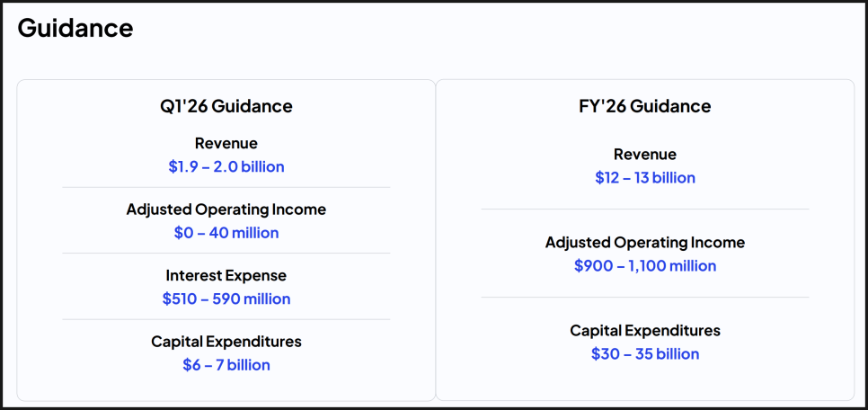Viewport: 868px width, 410px height.
Task: Select the Revenue label under FY'26 Guidance
Action: [x=645, y=155]
